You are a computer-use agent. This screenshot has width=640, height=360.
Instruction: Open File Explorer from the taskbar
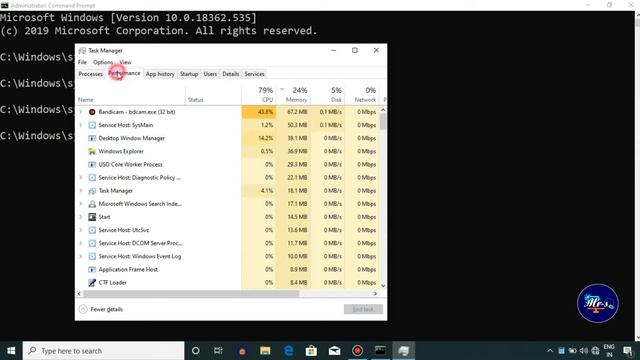[265, 351]
